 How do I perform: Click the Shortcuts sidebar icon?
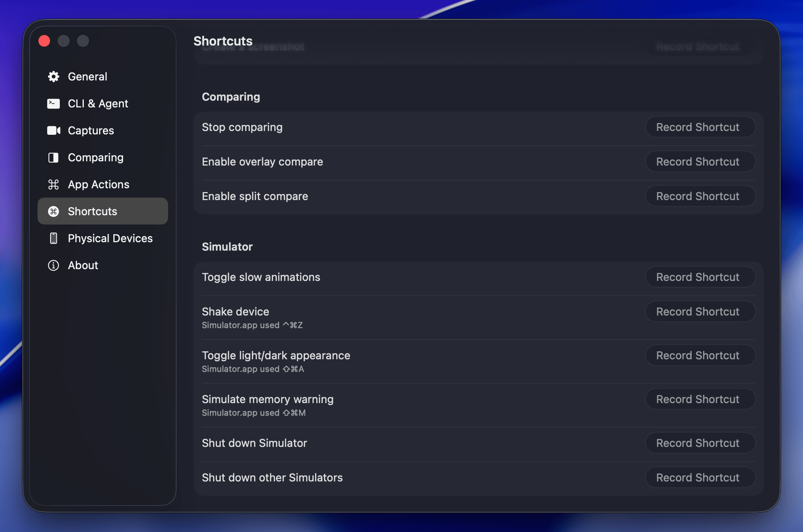tap(54, 211)
